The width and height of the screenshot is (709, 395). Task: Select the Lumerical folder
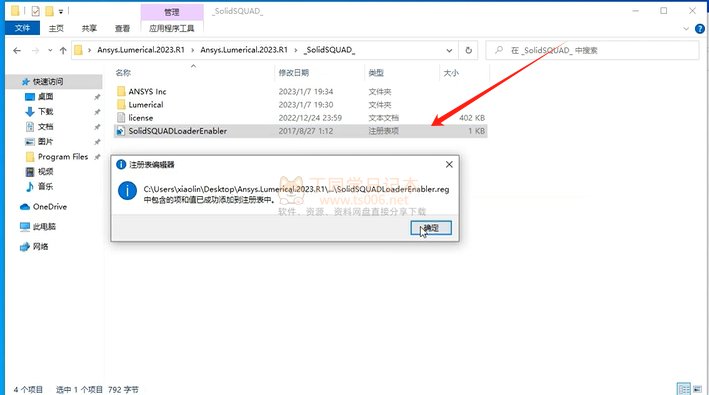point(146,104)
